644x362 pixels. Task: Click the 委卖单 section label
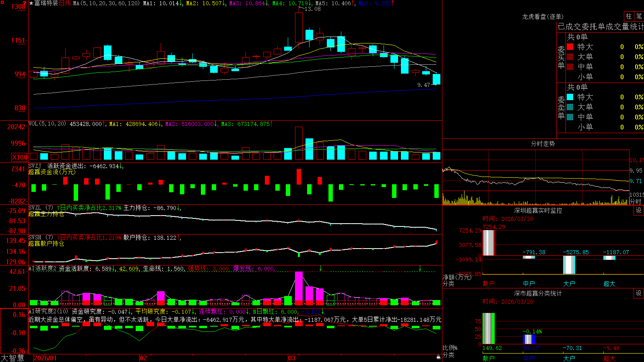[561, 107]
